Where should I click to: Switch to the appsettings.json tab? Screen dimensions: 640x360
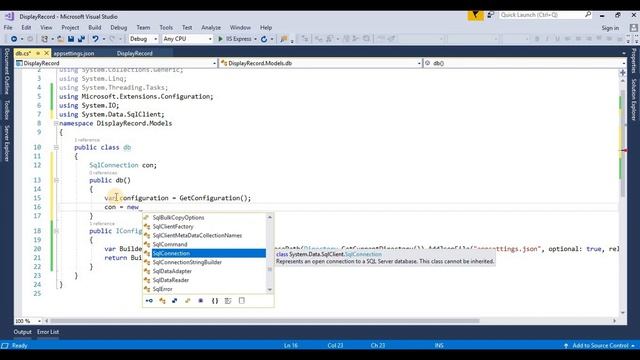coord(74,53)
